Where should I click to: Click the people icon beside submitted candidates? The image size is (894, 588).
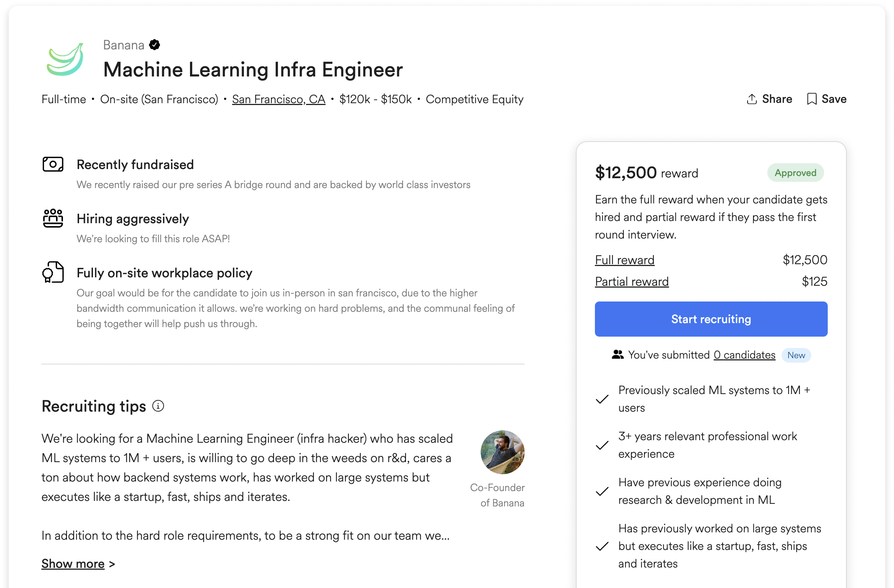618,355
